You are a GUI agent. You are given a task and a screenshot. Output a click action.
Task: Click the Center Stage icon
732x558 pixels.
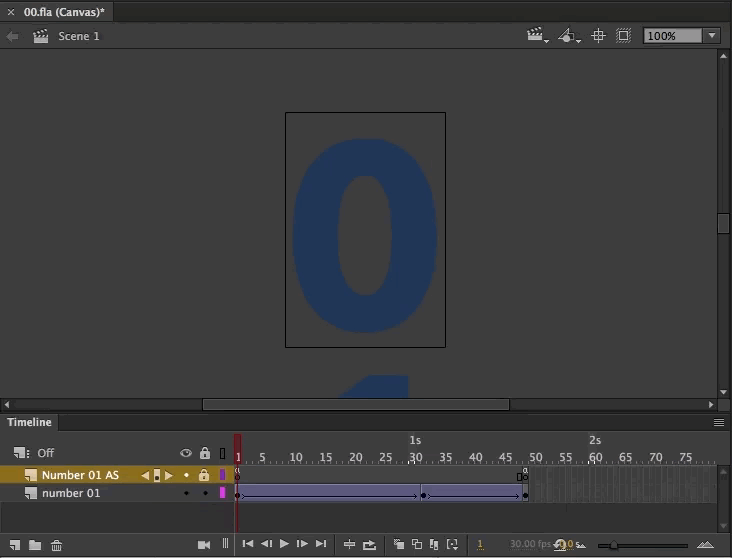pos(598,35)
